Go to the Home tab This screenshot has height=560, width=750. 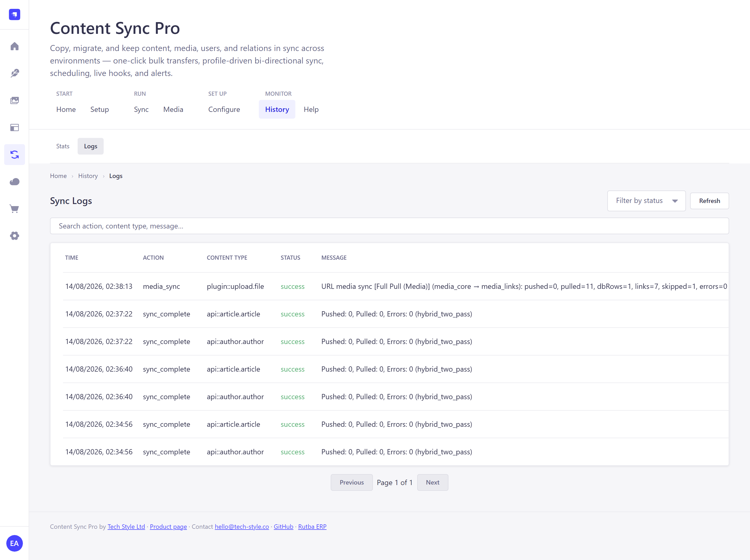click(x=66, y=110)
